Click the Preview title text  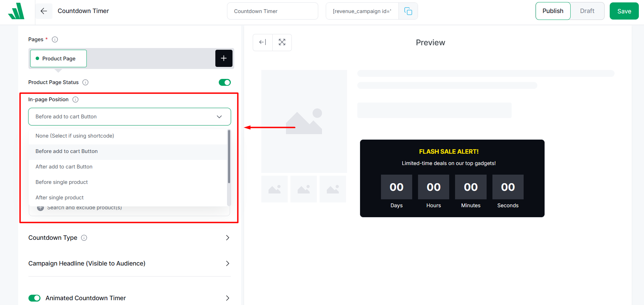pos(430,43)
